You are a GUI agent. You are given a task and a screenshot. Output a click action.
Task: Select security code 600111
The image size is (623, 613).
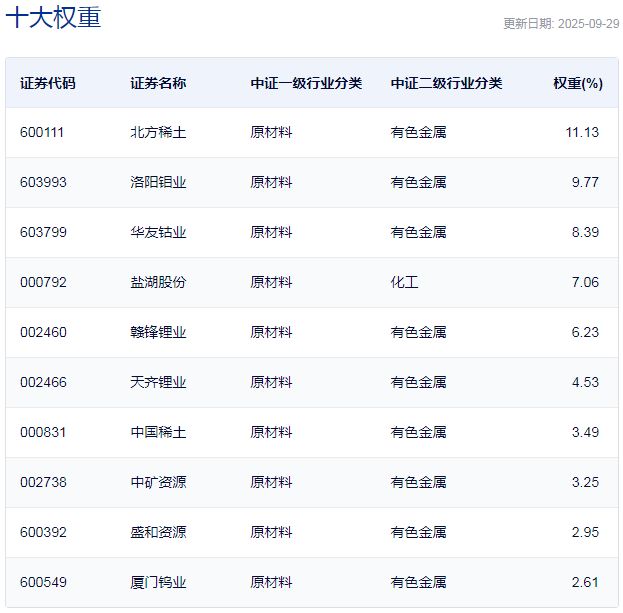[42, 132]
